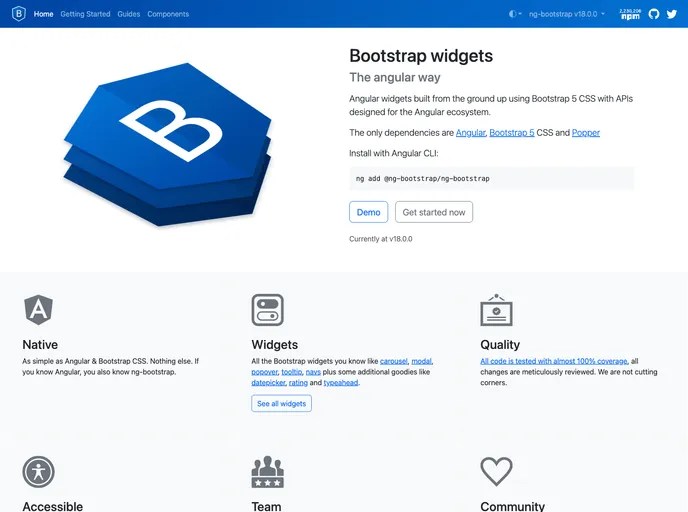Open the navs widget link
This screenshot has height=512, width=688.
point(313,372)
